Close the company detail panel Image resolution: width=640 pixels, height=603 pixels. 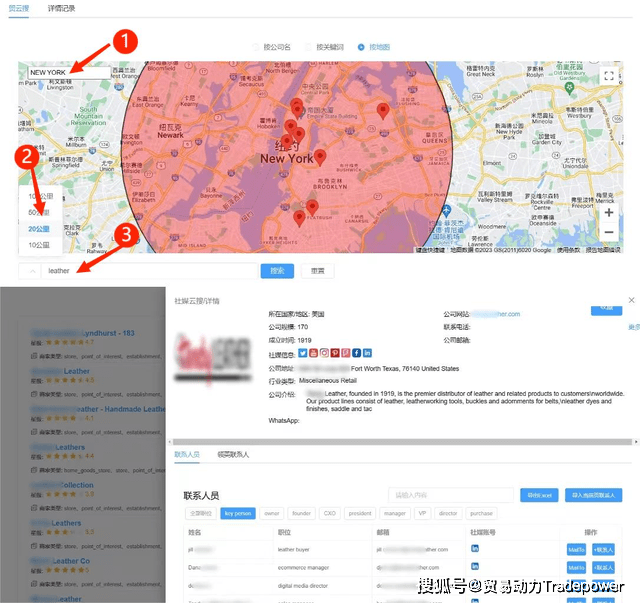coord(631,300)
